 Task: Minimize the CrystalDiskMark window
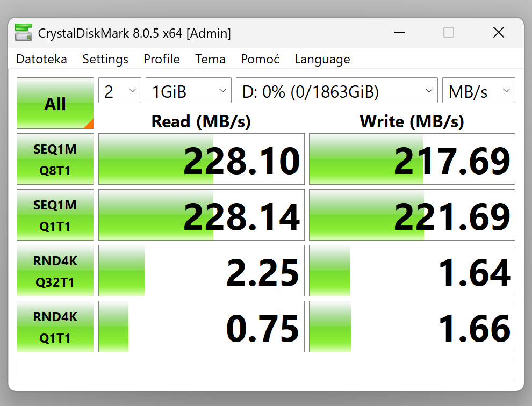[399, 33]
